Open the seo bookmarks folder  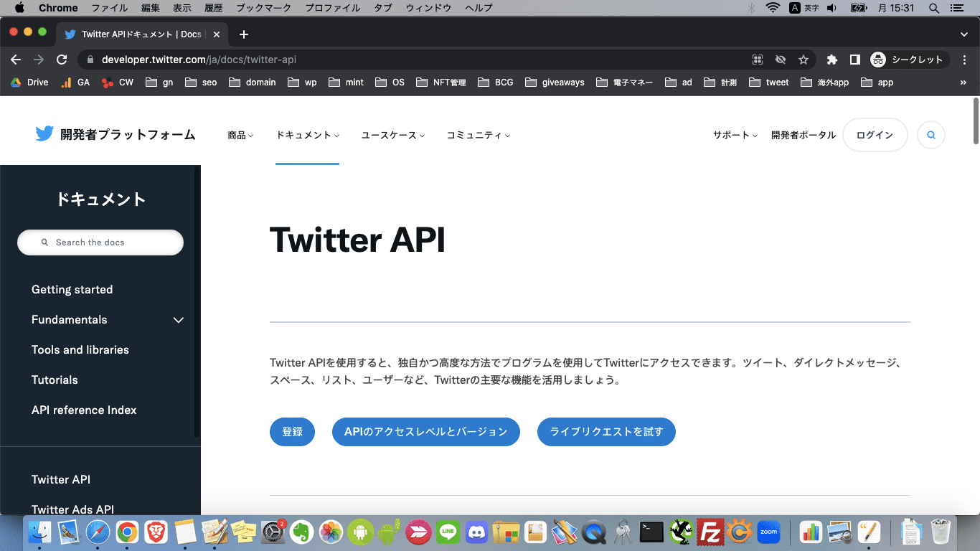point(201,83)
